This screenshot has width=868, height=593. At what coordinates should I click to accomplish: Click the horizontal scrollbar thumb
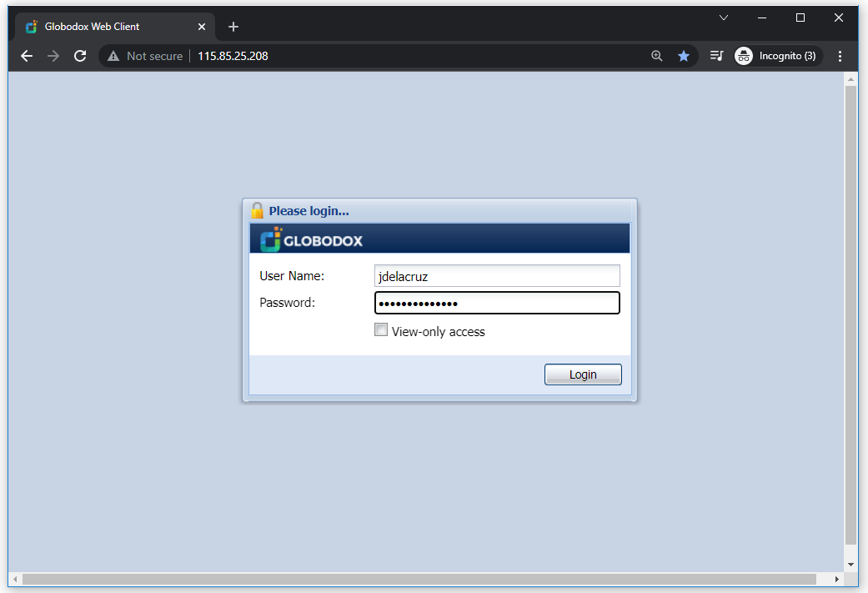419,579
